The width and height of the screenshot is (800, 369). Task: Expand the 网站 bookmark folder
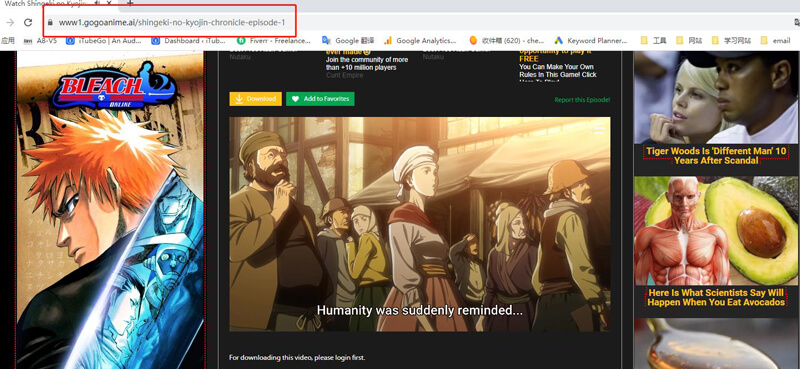[689, 40]
